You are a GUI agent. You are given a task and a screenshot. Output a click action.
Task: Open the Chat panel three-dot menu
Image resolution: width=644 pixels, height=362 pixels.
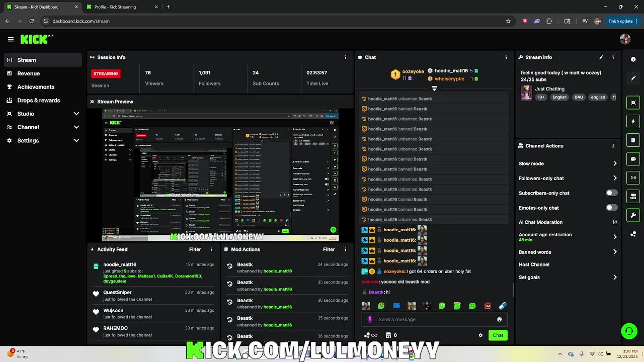(x=506, y=57)
